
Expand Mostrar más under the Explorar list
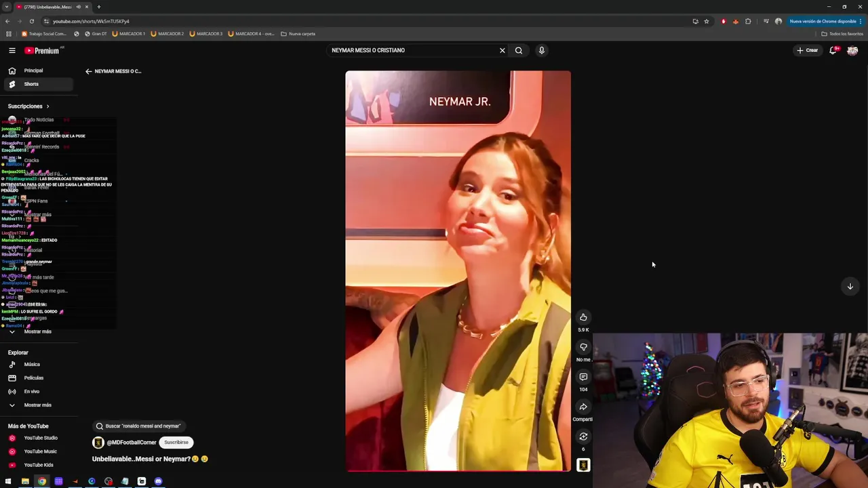[x=38, y=405]
